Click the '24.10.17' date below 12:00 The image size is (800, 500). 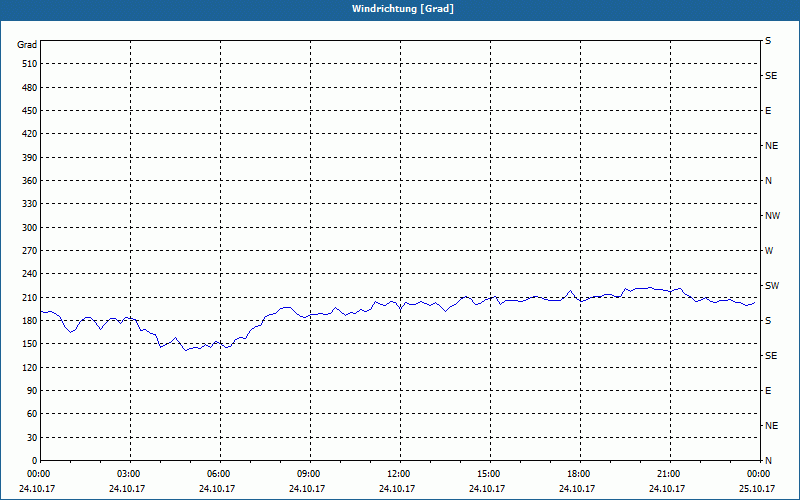[397, 489]
